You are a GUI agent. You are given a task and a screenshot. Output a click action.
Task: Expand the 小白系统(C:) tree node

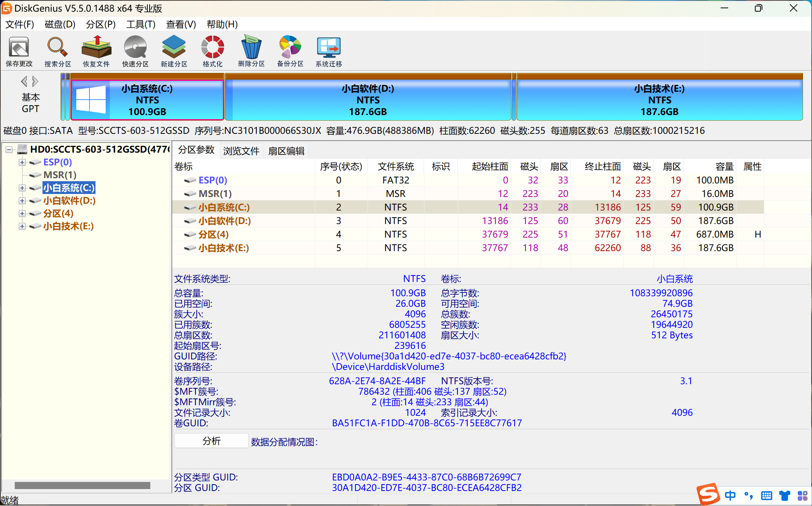(x=21, y=188)
